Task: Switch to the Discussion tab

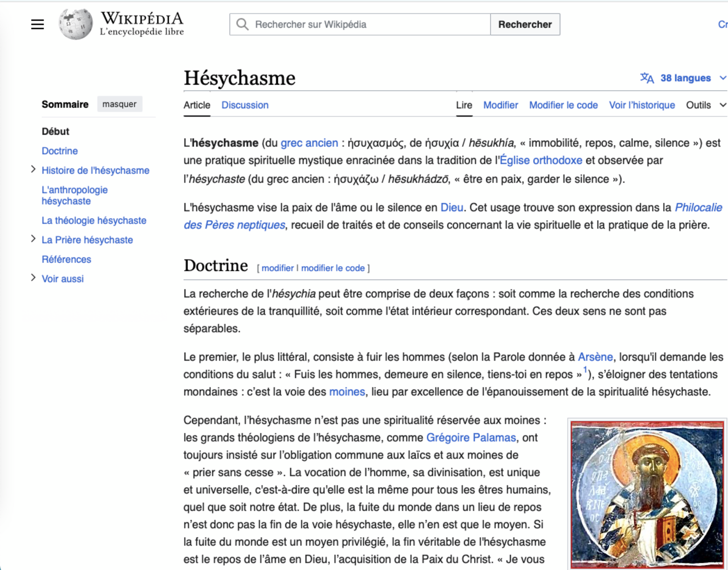Action: 245,105
